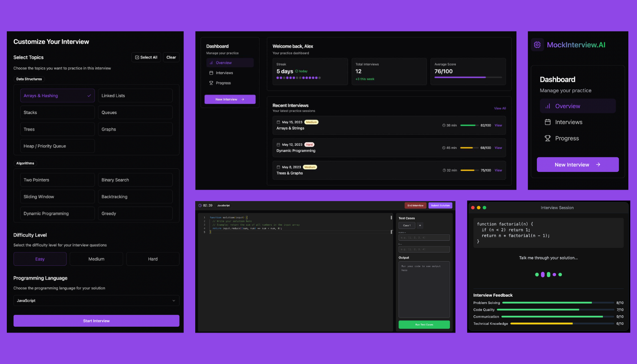Click the k test case input field

[x=424, y=249]
